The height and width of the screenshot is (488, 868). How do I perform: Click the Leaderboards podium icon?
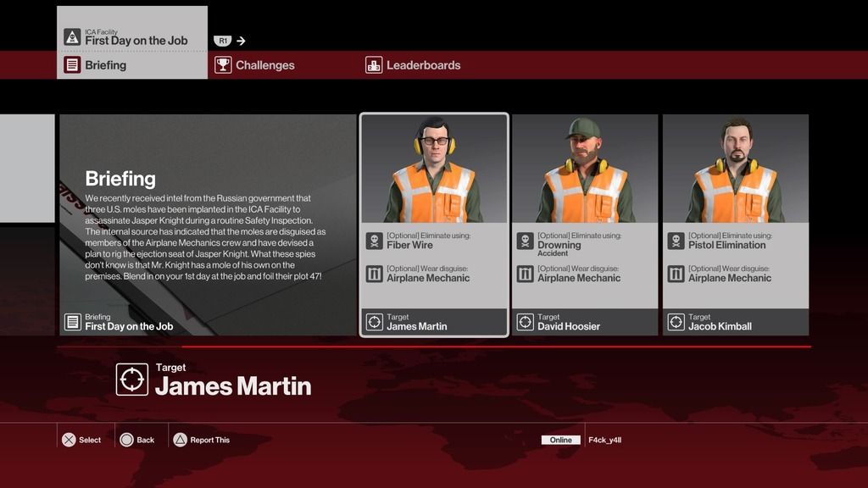click(x=374, y=65)
